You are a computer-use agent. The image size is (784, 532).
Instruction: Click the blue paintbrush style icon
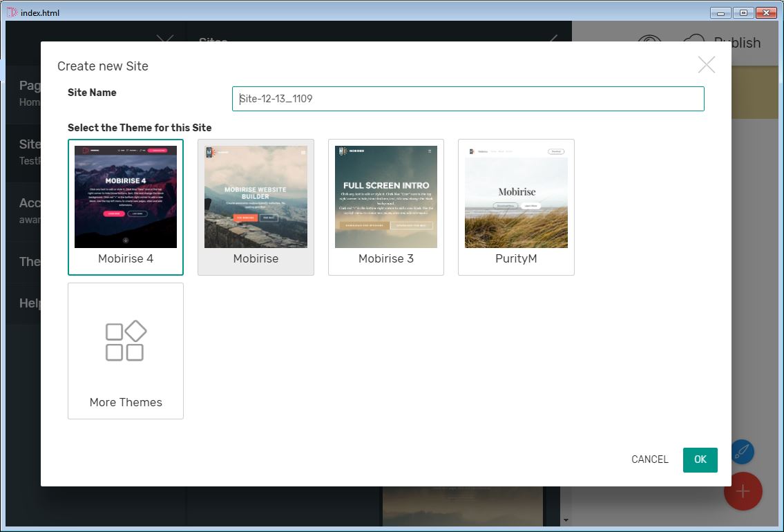742,453
